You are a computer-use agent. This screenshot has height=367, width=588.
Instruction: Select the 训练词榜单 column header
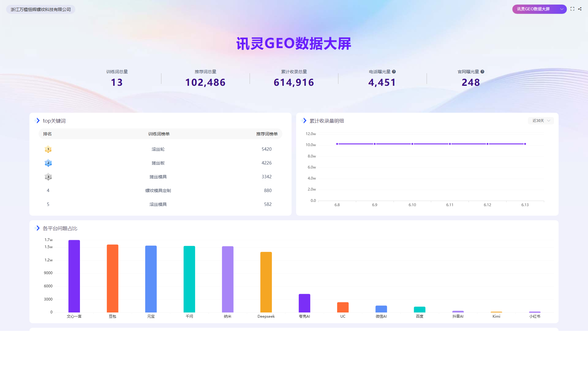click(159, 134)
